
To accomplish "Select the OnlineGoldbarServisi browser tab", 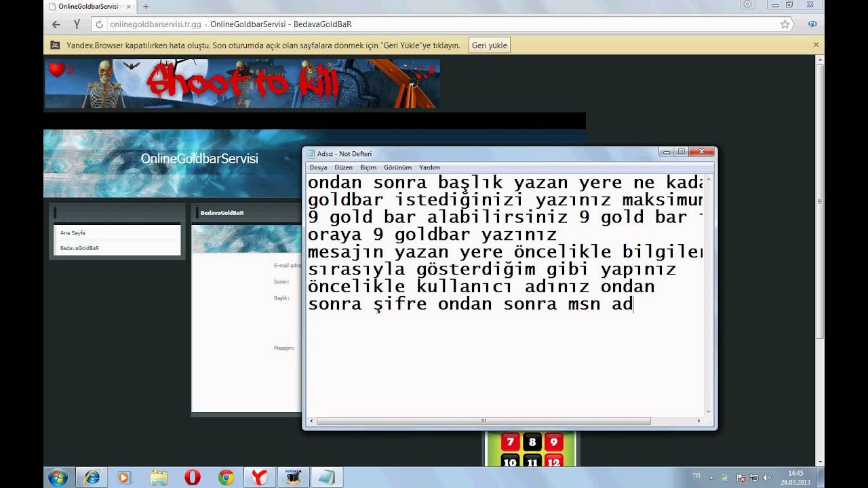I will 90,6.
